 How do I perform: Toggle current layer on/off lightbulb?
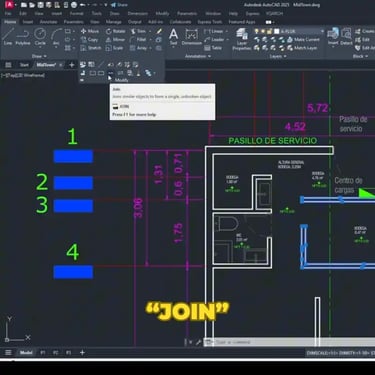[257, 31]
